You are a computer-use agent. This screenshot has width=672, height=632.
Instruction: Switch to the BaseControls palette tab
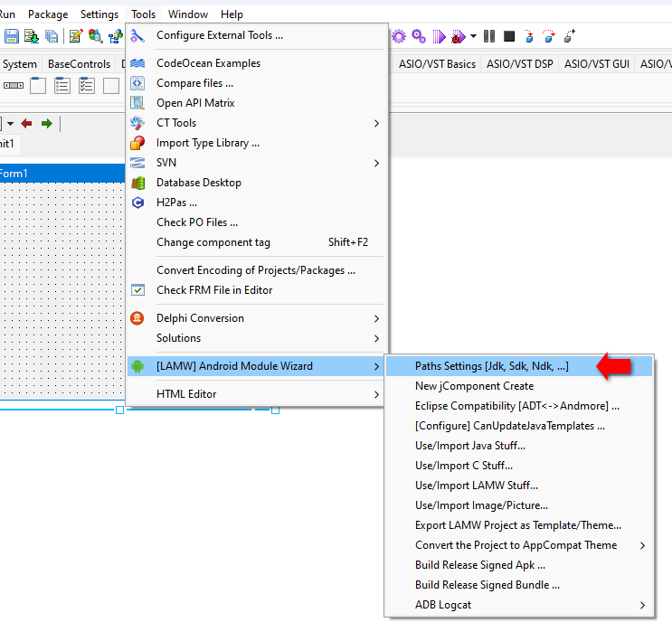(x=80, y=64)
